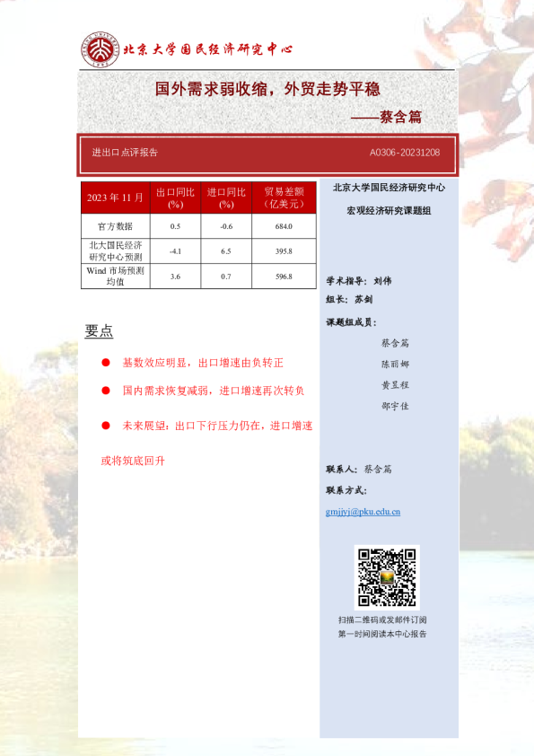Click the 出口同比(%) column header
Viewport: 534px width, 756px height.
tap(175, 198)
